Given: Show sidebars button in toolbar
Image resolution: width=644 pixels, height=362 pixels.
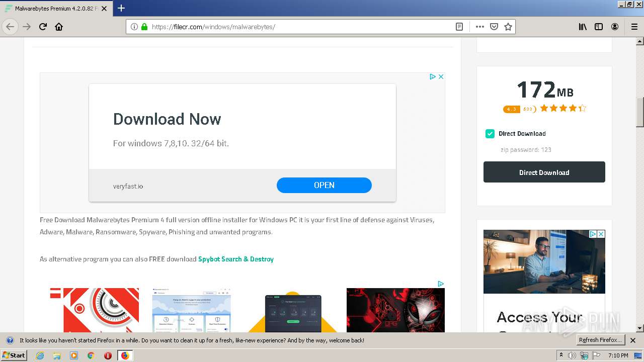Looking at the screenshot, I should coord(599,27).
